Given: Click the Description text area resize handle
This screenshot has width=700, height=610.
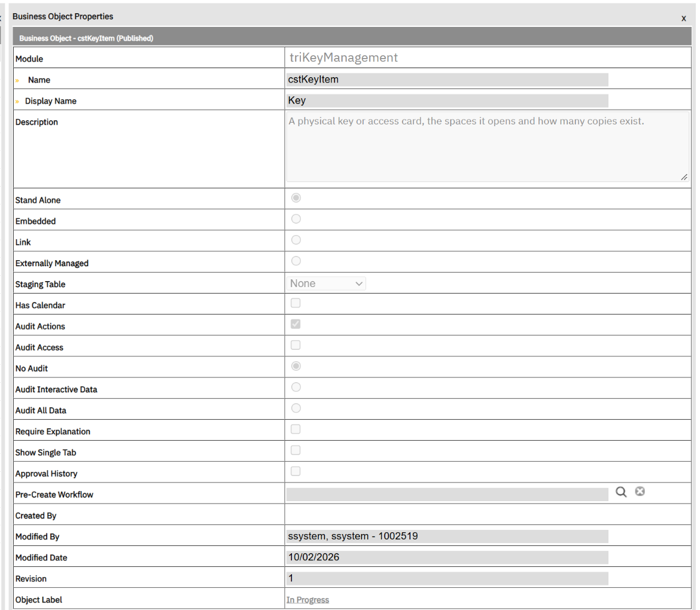Looking at the screenshot, I should (684, 177).
